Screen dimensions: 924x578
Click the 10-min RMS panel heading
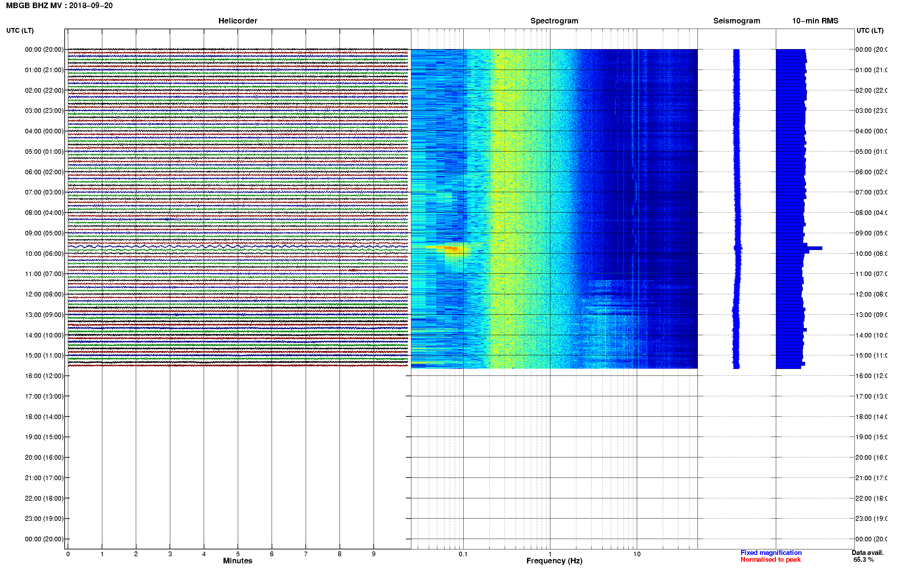click(815, 21)
